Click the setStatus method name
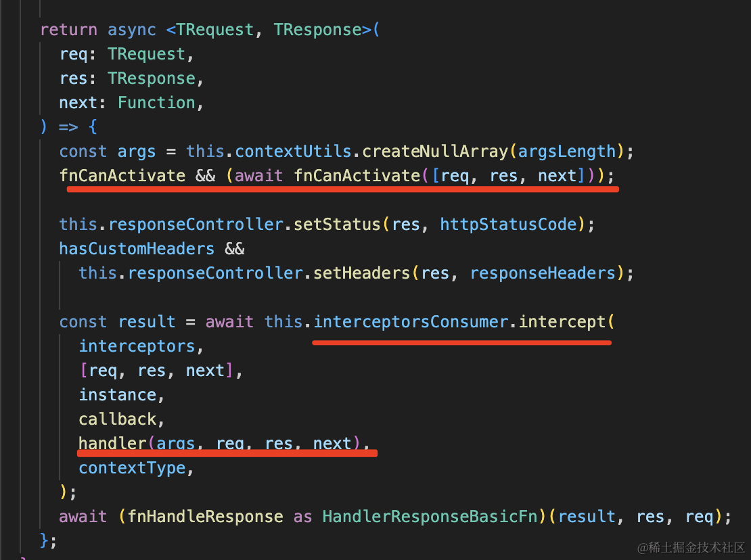The image size is (751, 560). 348,225
